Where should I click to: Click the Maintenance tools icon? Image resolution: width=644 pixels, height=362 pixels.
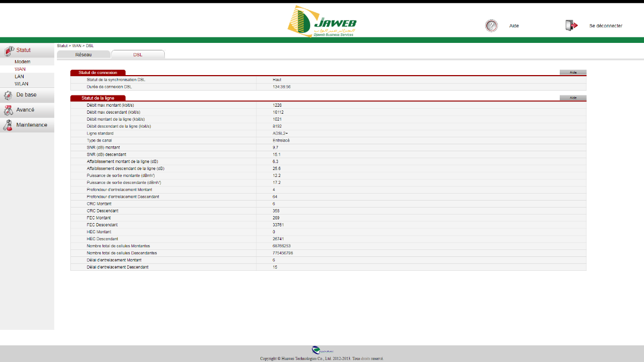(x=8, y=125)
